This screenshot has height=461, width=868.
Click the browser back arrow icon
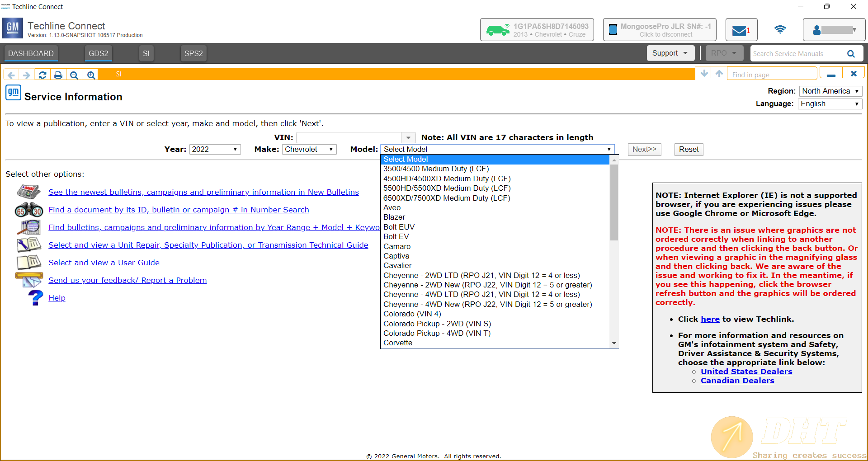coord(11,75)
